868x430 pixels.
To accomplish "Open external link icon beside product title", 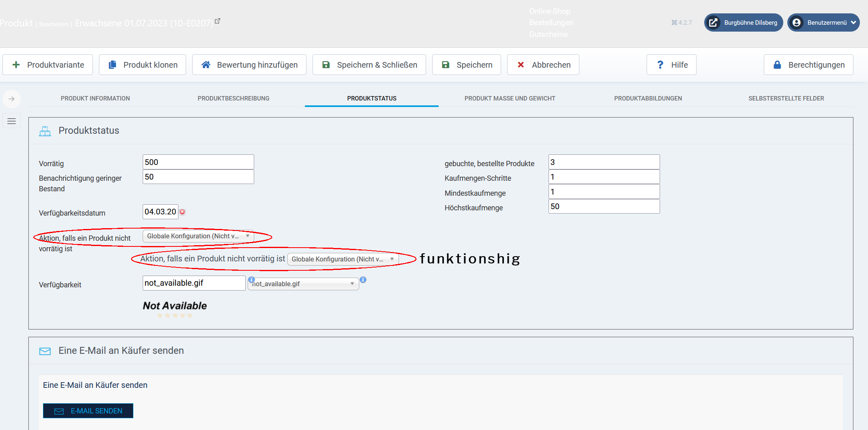I will click(x=217, y=21).
